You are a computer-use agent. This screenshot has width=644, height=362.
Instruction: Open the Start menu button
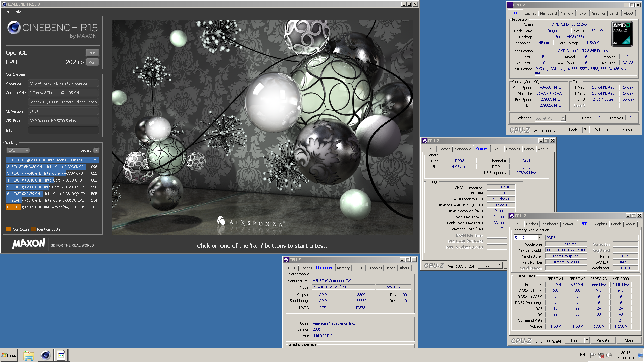point(9,355)
